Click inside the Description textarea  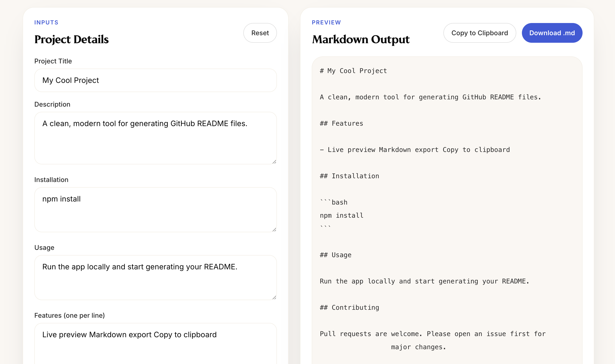(x=155, y=137)
